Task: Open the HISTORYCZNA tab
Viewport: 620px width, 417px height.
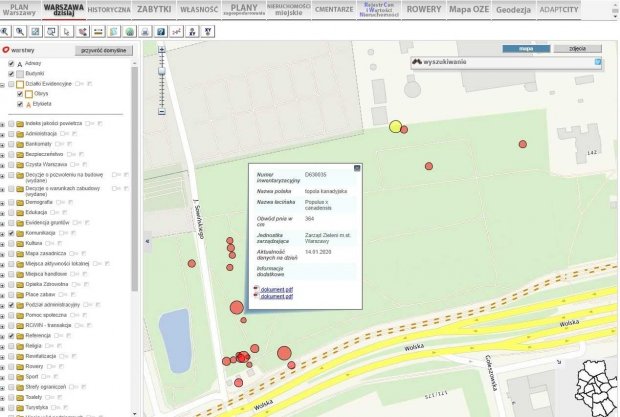Action: (109, 9)
